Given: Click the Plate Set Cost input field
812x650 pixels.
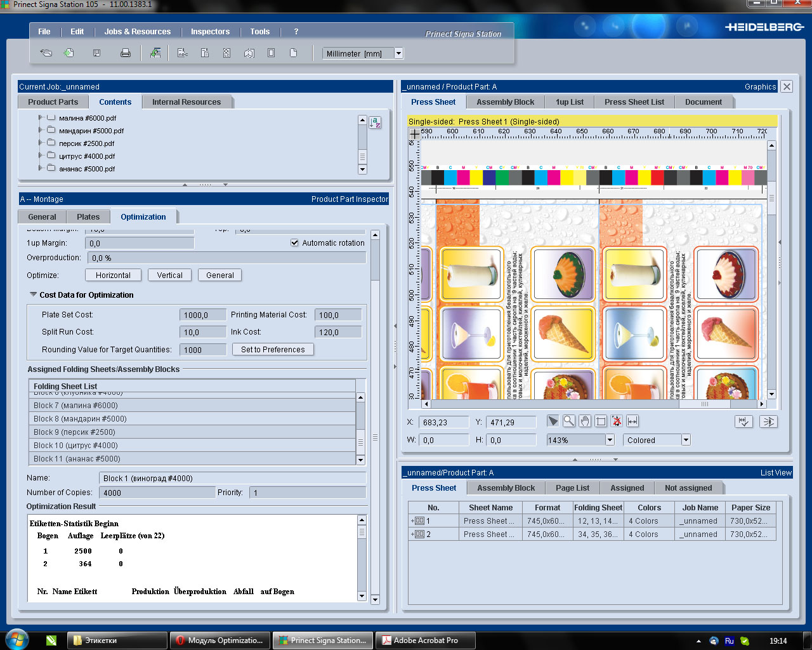Looking at the screenshot, I should click(x=202, y=315).
